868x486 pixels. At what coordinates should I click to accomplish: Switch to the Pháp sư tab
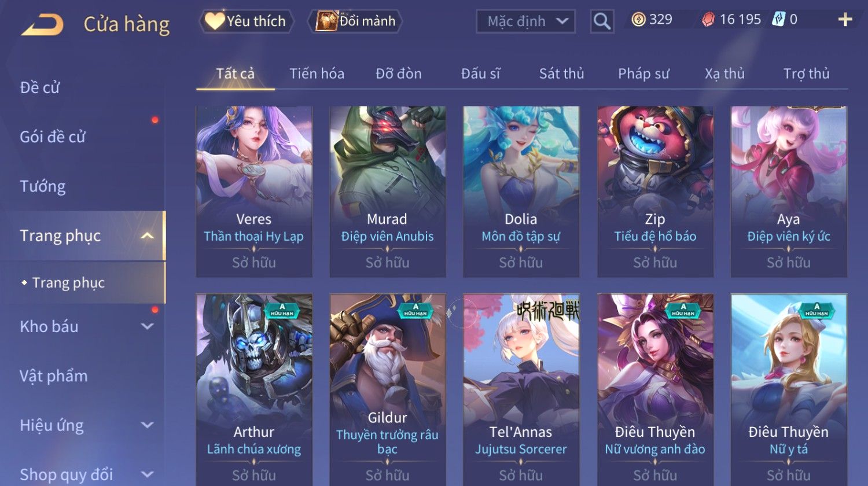pos(643,73)
